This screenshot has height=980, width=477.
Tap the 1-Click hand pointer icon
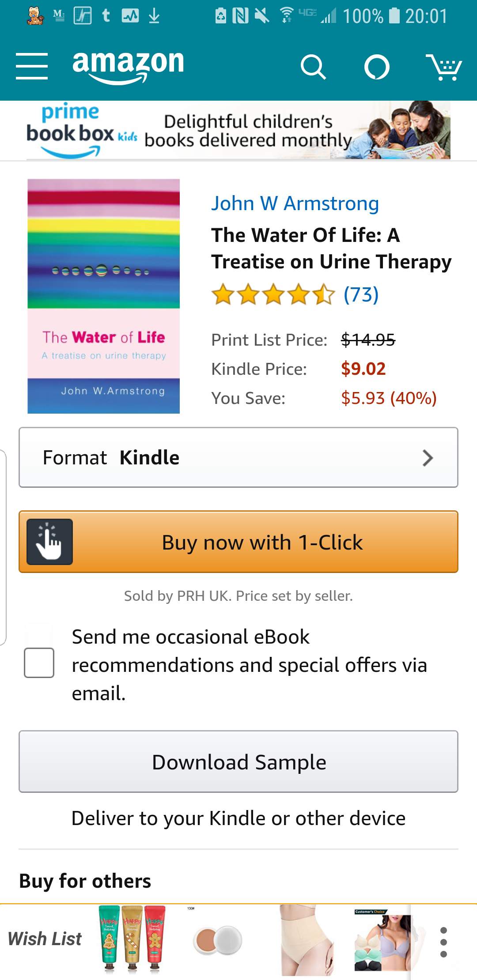pos(49,542)
